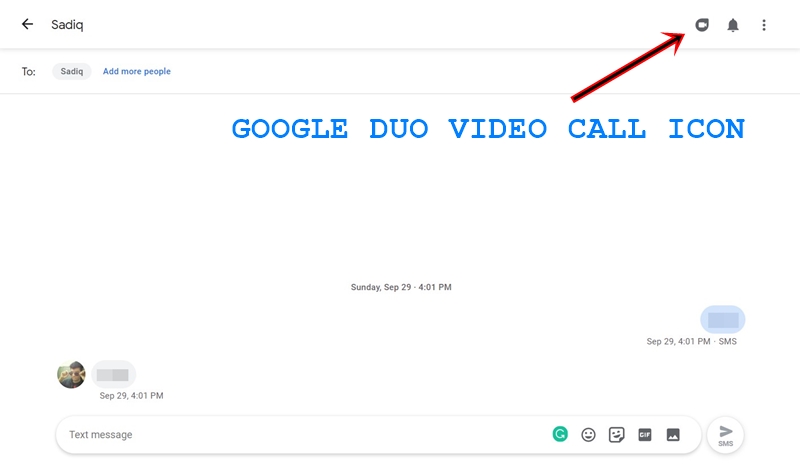This screenshot has height=473, width=800.
Task: Open the sticker picker
Action: click(x=616, y=435)
